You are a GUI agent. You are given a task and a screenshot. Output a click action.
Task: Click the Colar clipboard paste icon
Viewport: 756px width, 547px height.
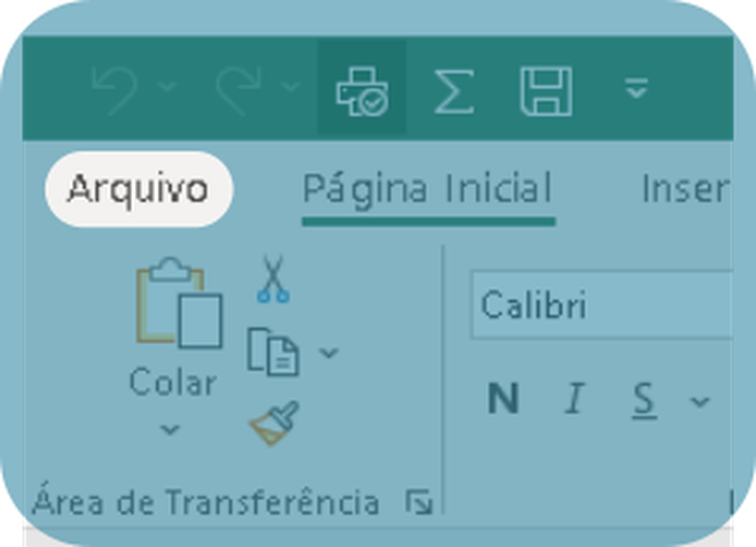[x=179, y=302]
